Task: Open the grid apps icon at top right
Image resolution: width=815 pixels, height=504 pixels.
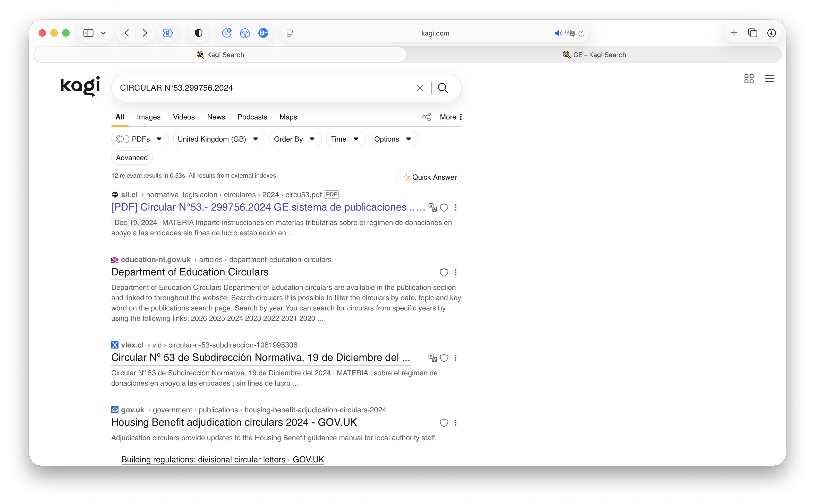Action: point(749,79)
